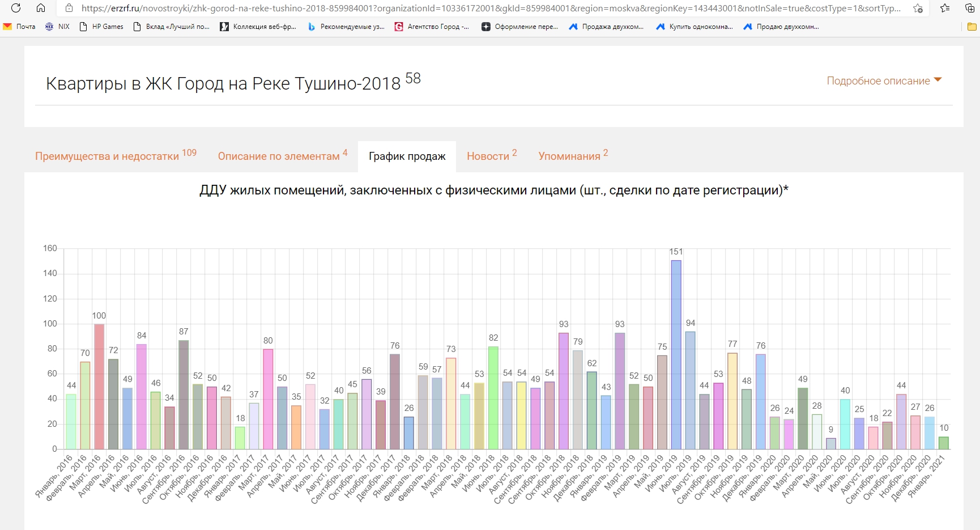Open the Почта bookmark

pos(19,27)
